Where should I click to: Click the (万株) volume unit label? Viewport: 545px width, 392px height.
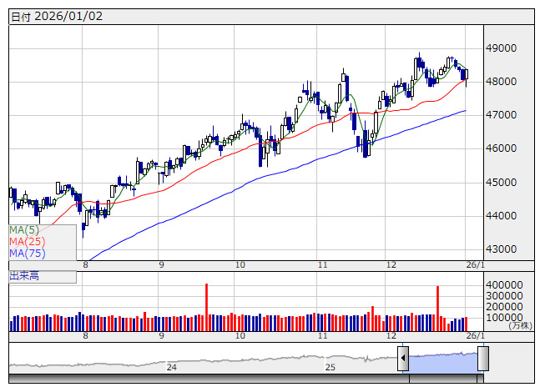pos(520,325)
